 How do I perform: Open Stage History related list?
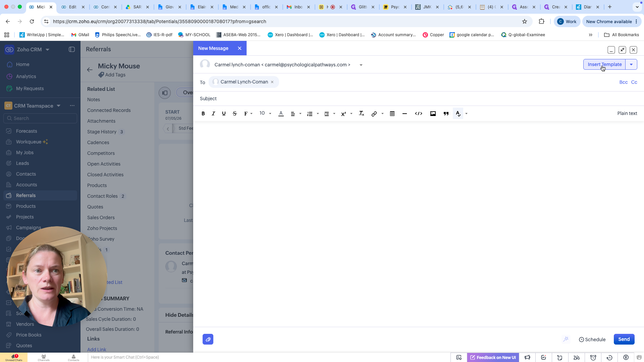coord(102,132)
